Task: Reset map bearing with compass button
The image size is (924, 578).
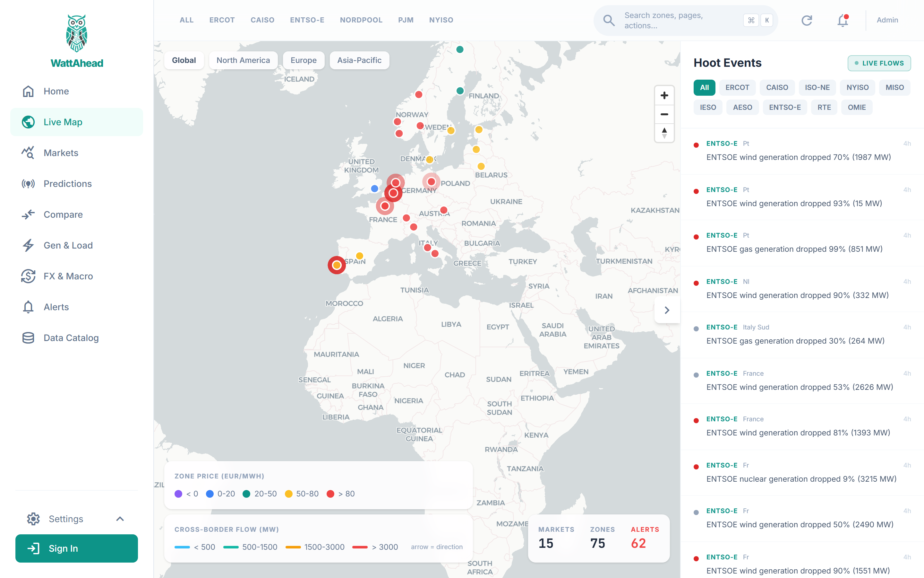Action: [664, 133]
